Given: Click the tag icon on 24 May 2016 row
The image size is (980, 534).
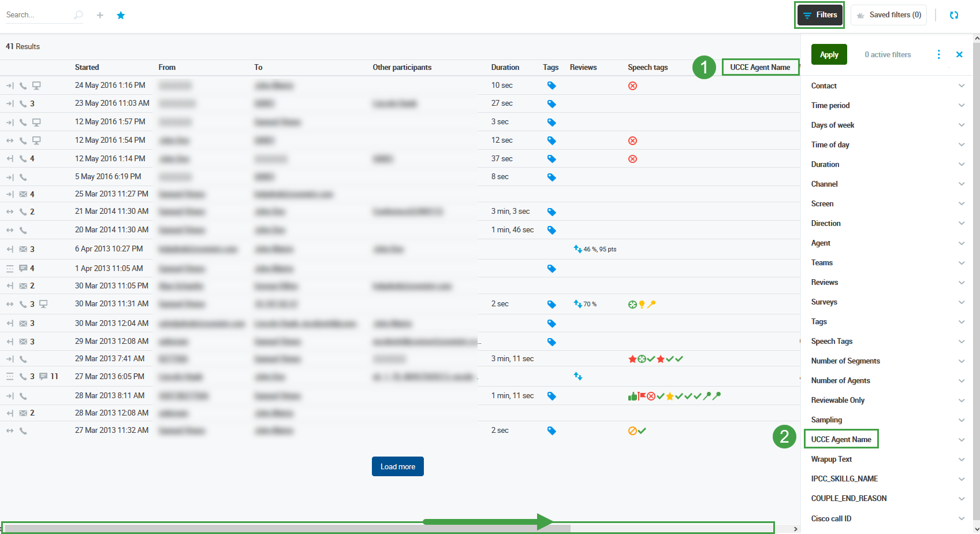Looking at the screenshot, I should click(x=552, y=86).
